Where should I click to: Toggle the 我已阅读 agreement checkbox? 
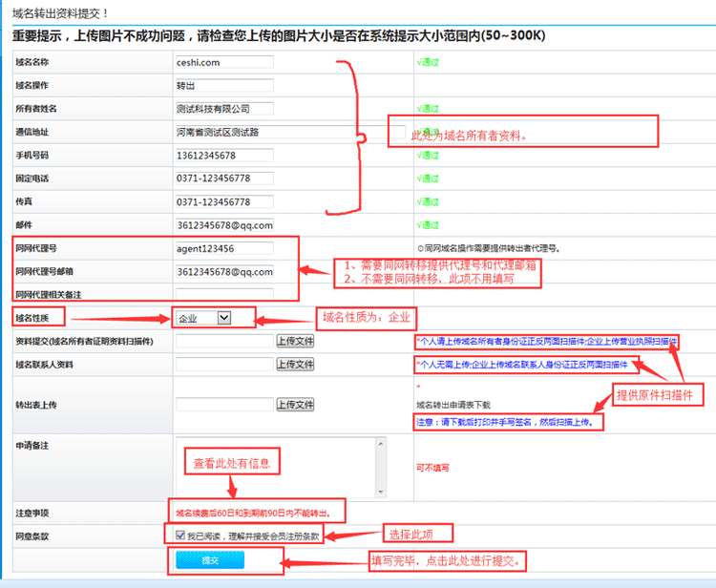point(180,535)
